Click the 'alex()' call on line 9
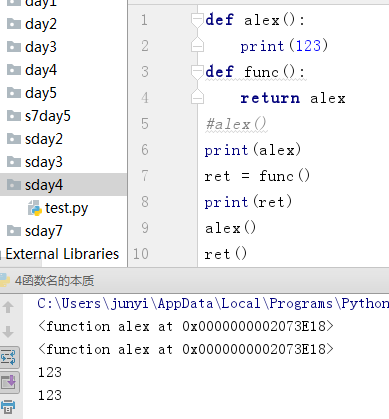This screenshot has height=419, width=389. [230, 228]
